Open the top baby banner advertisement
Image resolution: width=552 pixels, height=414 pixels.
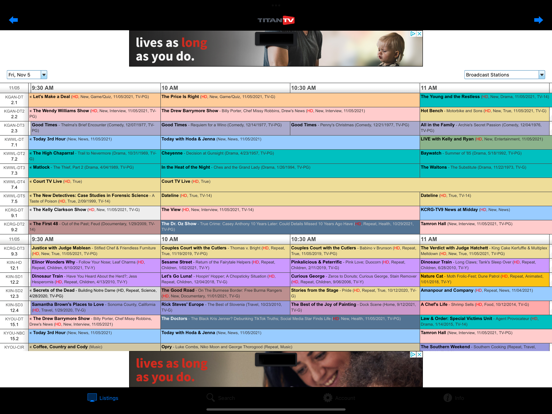[x=276, y=49]
